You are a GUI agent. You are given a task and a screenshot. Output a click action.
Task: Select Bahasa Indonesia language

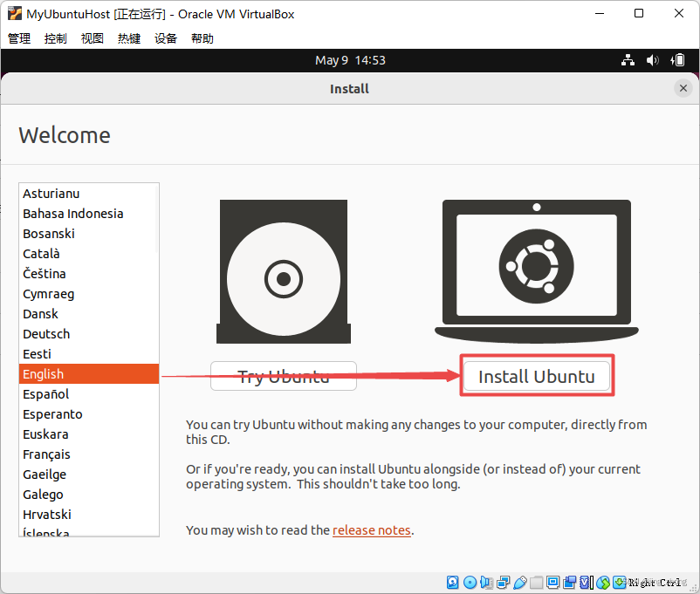[89, 214]
